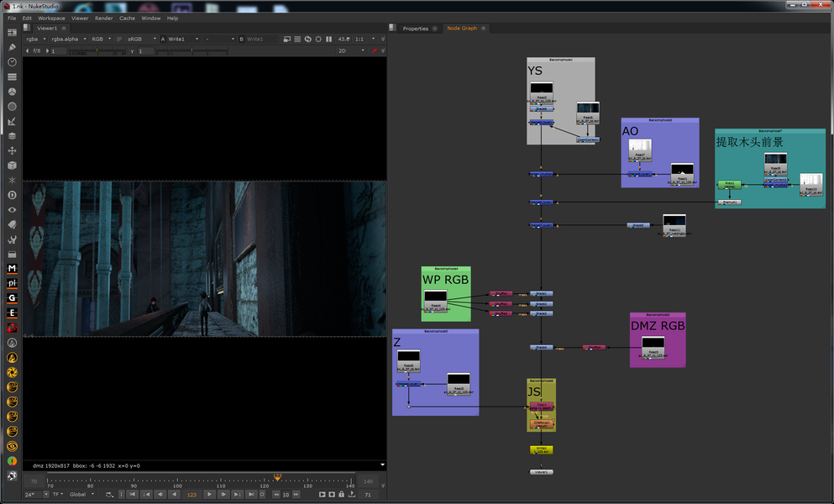Open the Particles nodes toolbar icon
834x504 pixels.
point(12,181)
